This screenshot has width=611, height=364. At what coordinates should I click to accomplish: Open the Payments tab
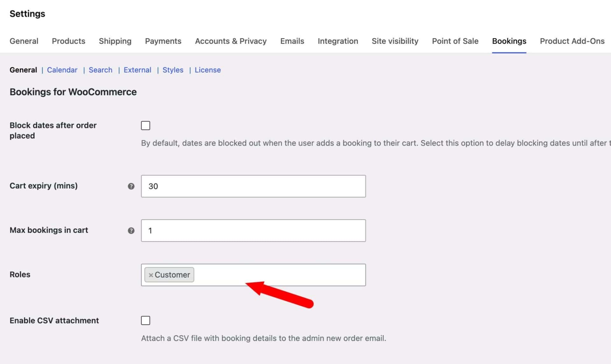point(163,41)
